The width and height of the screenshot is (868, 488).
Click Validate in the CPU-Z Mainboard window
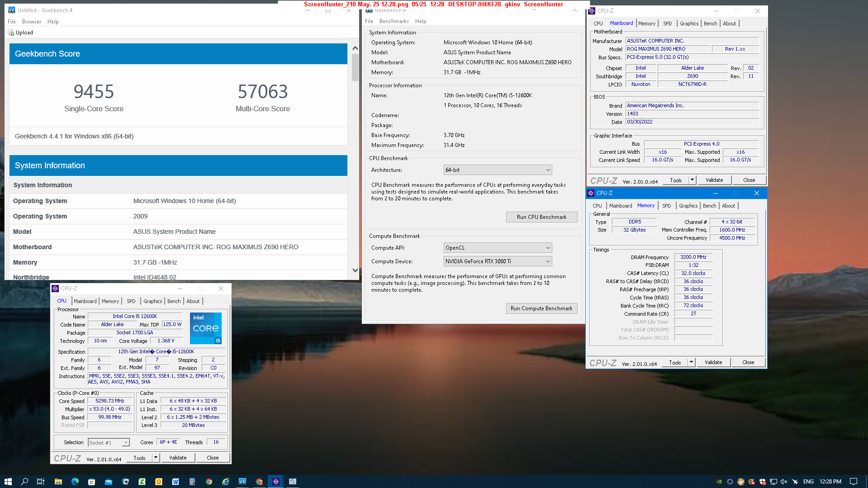click(x=714, y=180)
